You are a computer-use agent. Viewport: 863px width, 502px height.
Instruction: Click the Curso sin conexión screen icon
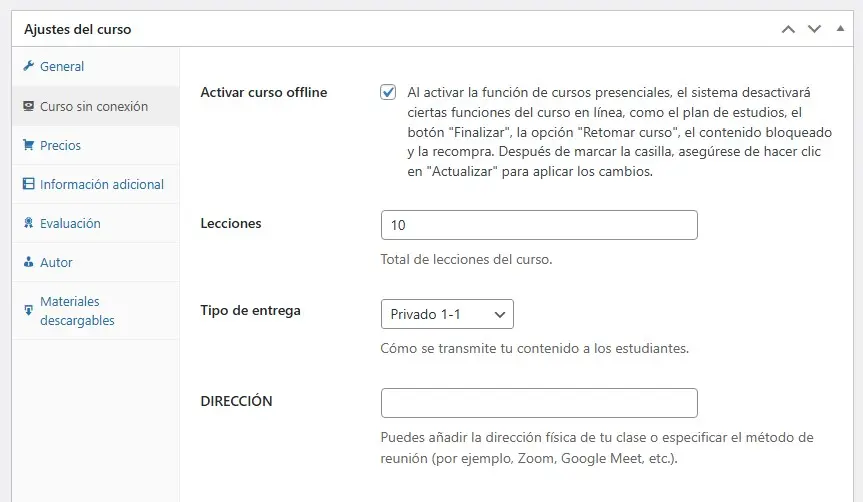(29, 106)
